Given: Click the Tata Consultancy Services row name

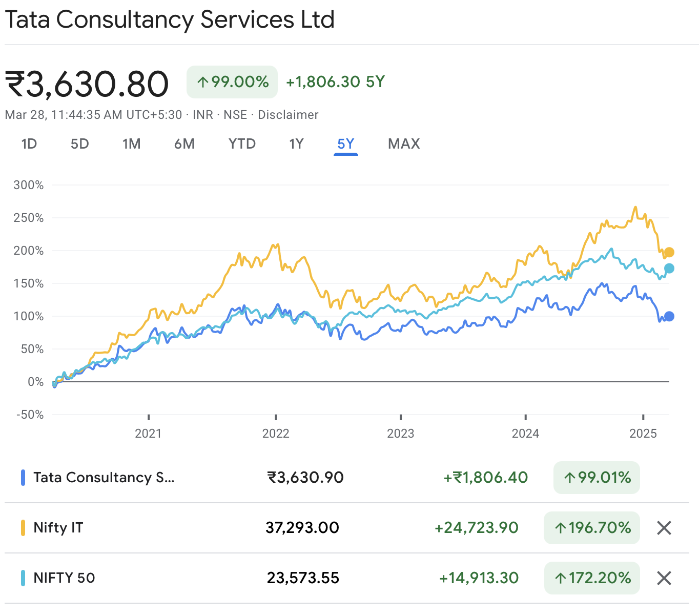Looking at the screenshot, I should click(x=104, y=478).
